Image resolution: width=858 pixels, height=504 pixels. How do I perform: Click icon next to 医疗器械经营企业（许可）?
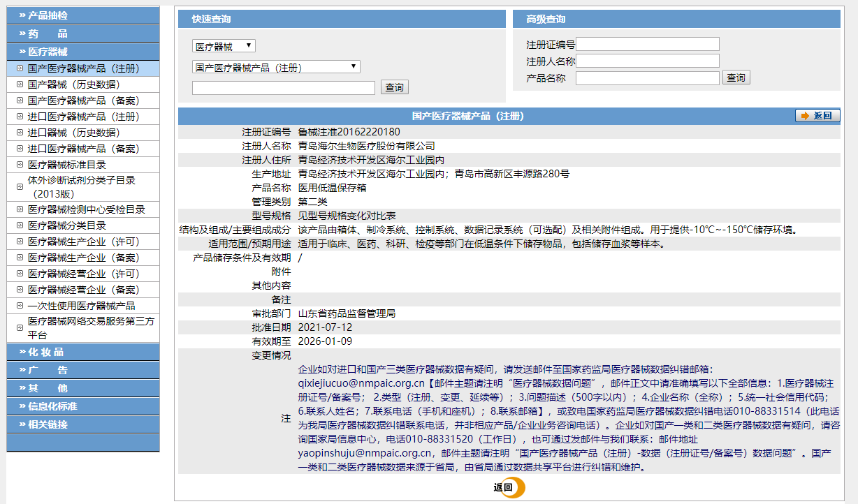click(20, 274)
